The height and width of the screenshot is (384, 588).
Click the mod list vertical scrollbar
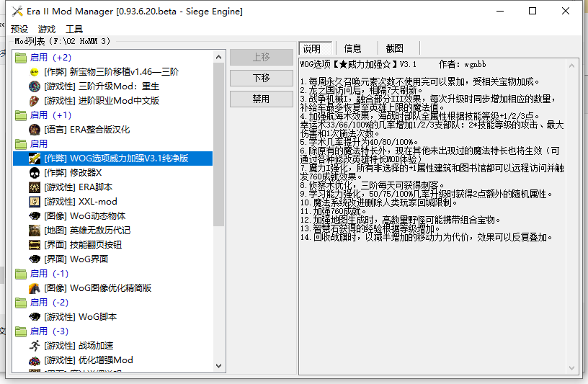(218, 144)
